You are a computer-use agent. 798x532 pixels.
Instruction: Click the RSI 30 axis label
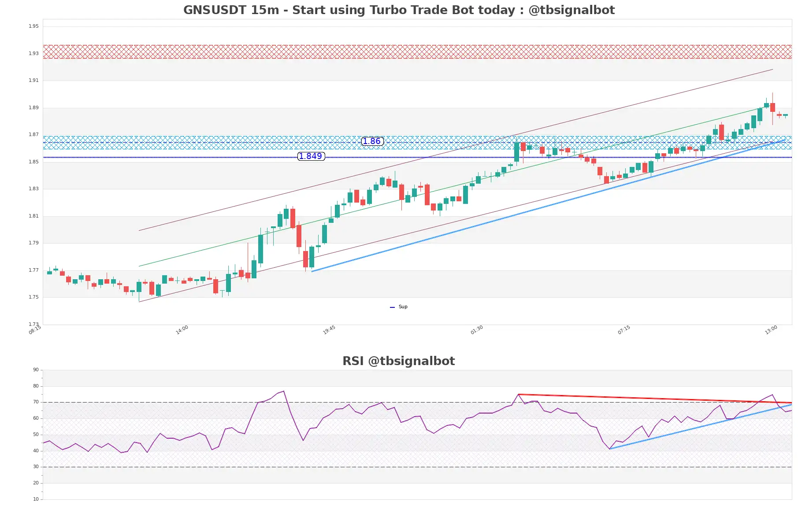(36, 467)
